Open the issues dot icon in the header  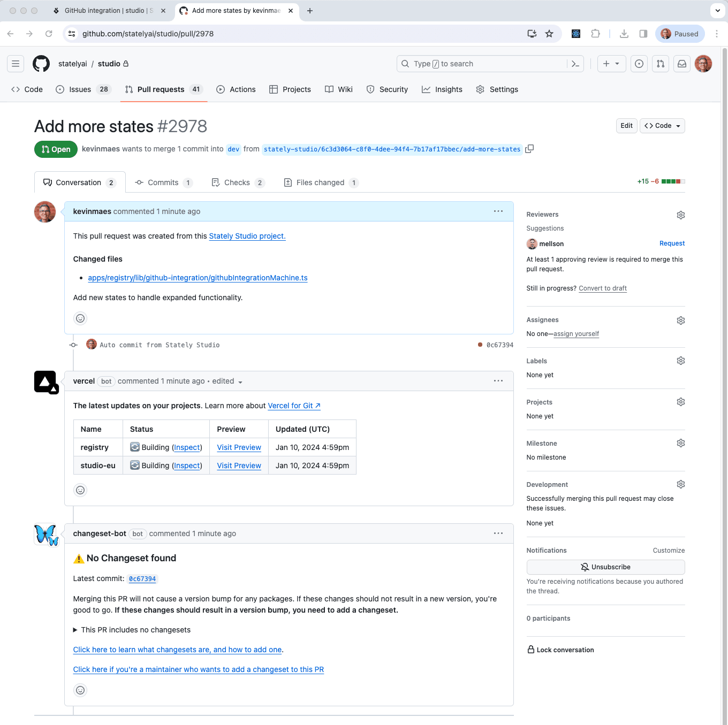click(x=639, y=63)
